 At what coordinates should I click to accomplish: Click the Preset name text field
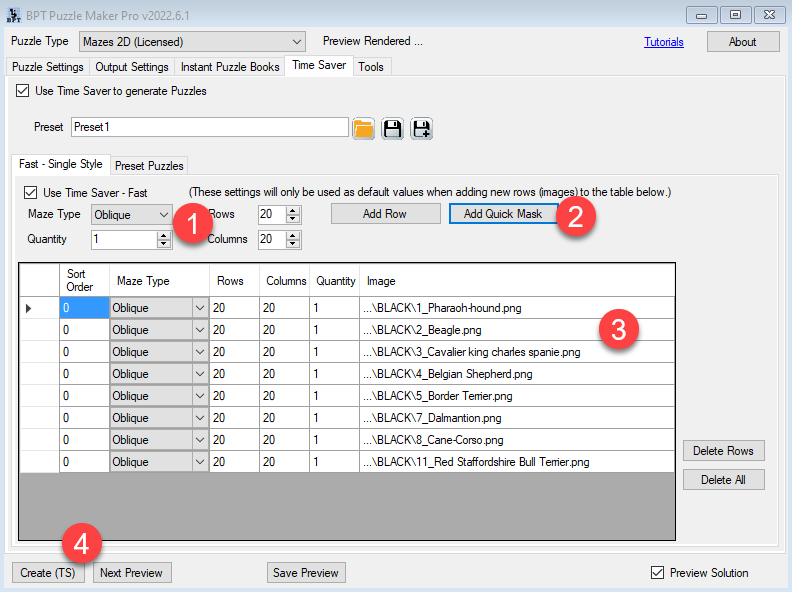209,127
